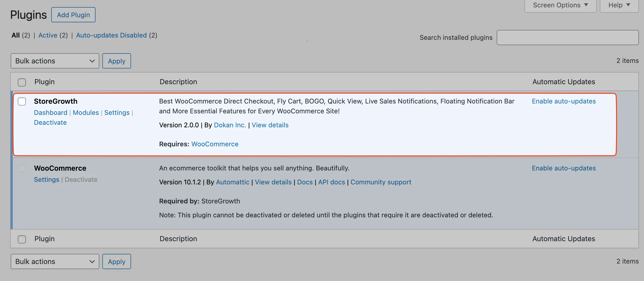Focus the Search installed plugins field
644x281 pixels.
(x=568, y=38)
